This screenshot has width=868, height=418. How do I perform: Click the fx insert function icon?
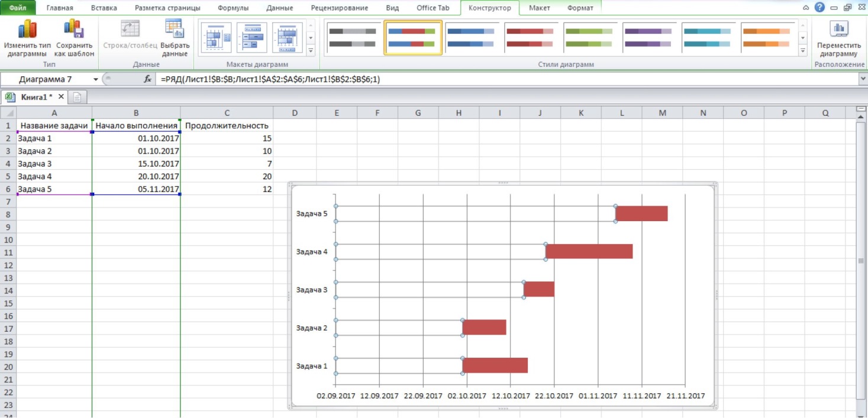tap(148, 79)
